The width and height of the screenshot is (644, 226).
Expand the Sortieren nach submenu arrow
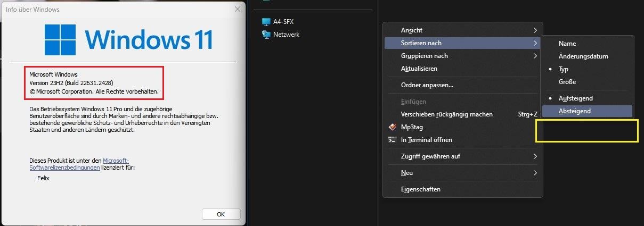click(x=535, y=43)
